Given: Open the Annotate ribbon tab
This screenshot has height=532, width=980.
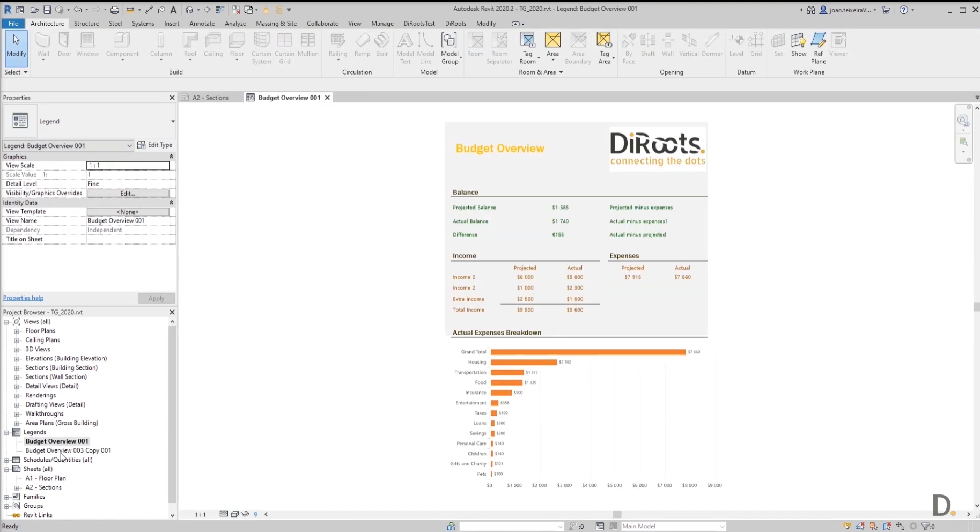Looking at the screenshot, I should click(x=202, y=24).
